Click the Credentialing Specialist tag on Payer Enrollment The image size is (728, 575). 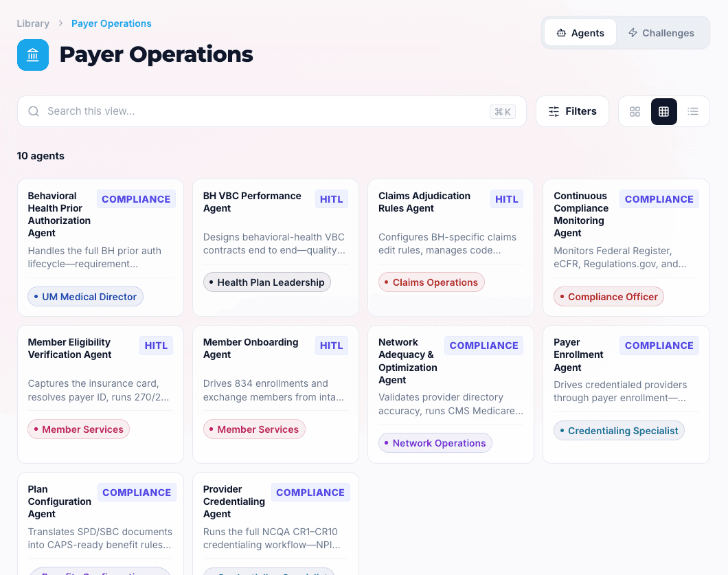click(619, 431)
